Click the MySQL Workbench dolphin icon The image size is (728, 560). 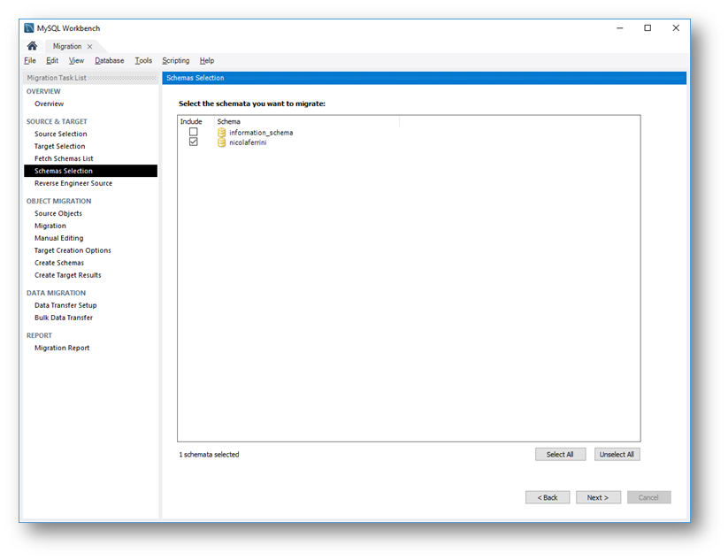click(29, 27)
